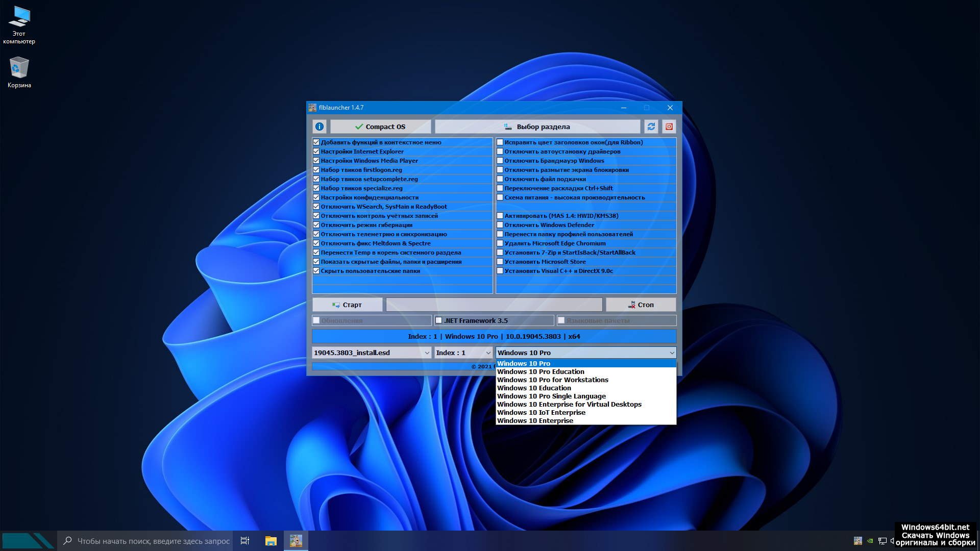Click the Task View taskbar icon
Viewport: 980px width, 551px height.
(x=245, y=541)
